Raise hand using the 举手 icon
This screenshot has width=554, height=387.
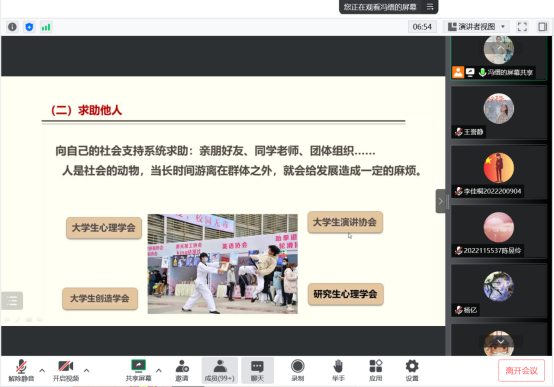tap(338, 370)
